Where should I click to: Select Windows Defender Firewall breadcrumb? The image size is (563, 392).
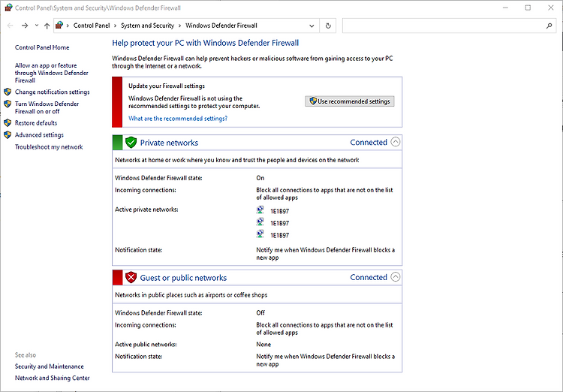(x=221, y=26)
